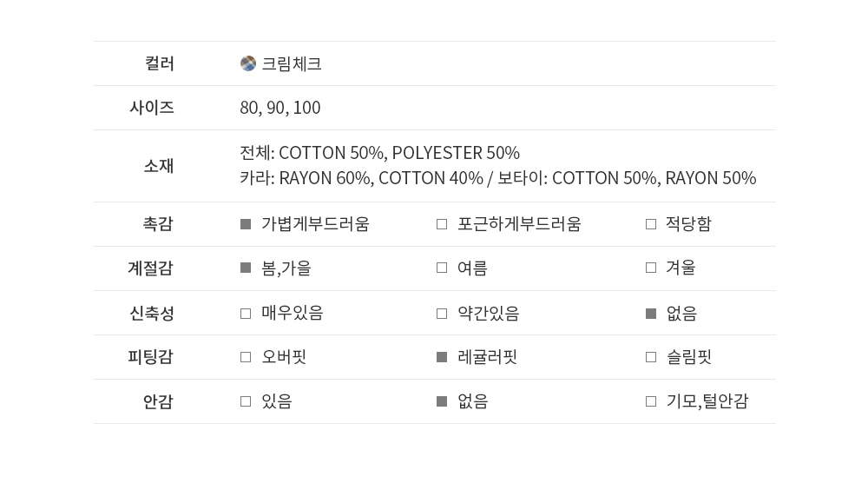
Task: Select the 여름 season checkbox
Action: (x=442, y=268)
